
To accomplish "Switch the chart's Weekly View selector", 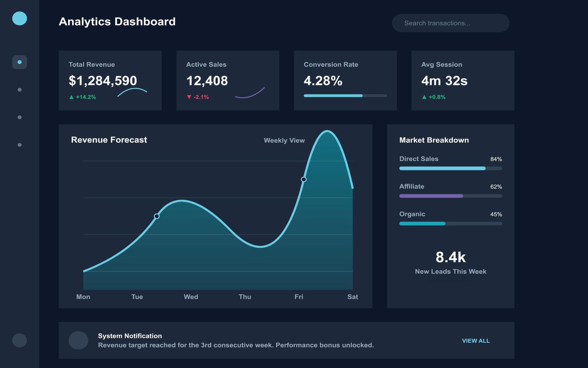I will click(x=284, y=140).
